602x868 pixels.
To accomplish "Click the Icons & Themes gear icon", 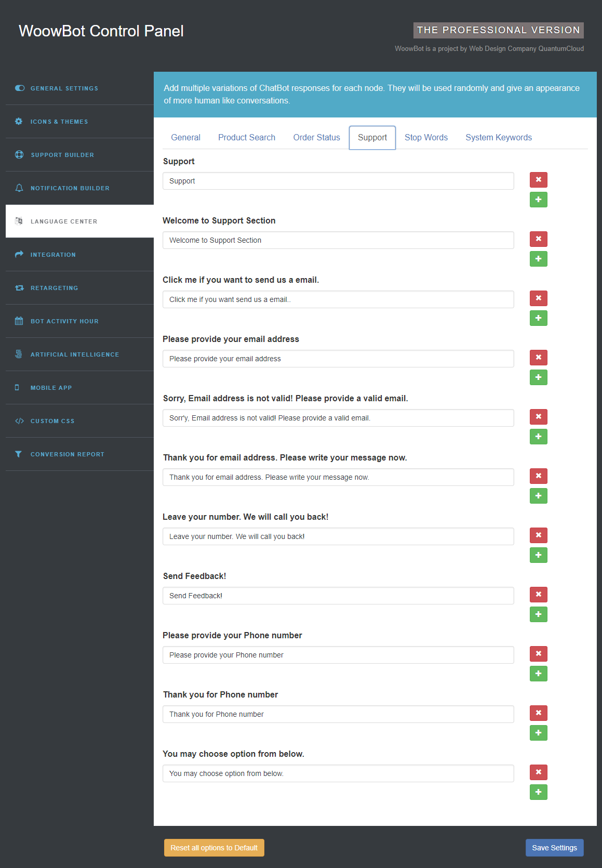I will [19, 121].
